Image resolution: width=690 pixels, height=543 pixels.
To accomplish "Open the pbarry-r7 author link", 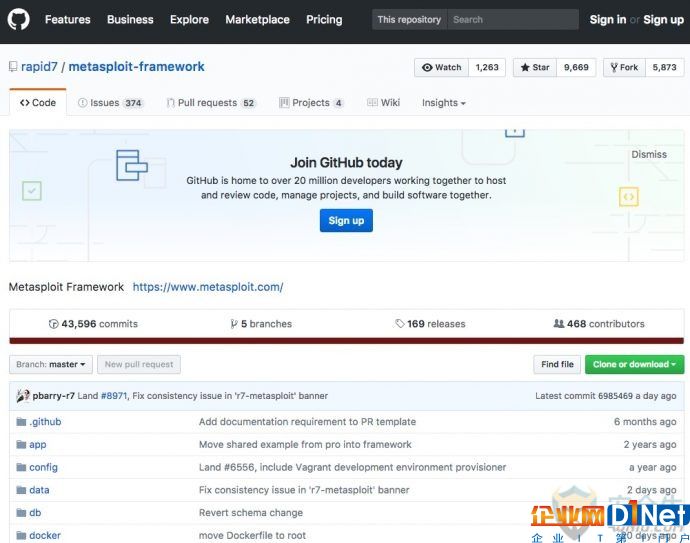I will 54,396.
